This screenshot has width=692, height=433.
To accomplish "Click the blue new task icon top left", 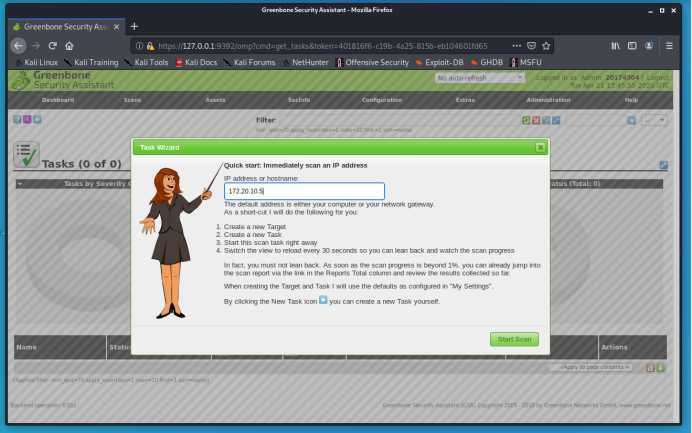I will [x=38, y=120].
